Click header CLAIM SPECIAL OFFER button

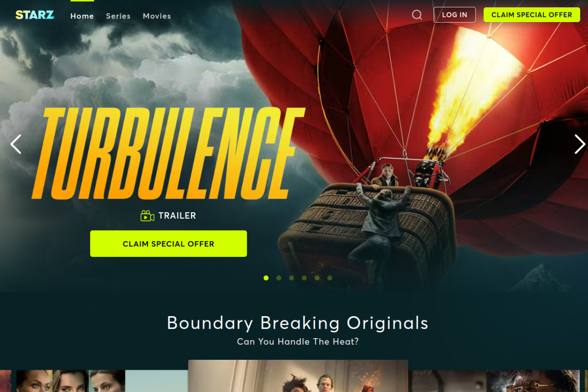click(x=532, y=15)
